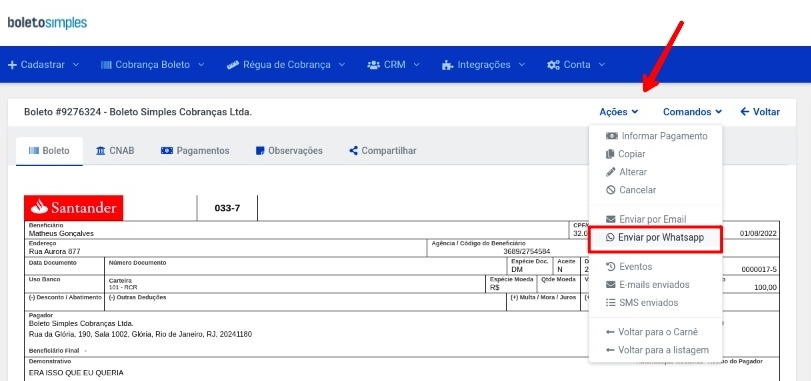Image resolution: width=811 pixels, height=381 pixels.
Task: Click the Voltar link in header
Action: click(x=760, y=112)
